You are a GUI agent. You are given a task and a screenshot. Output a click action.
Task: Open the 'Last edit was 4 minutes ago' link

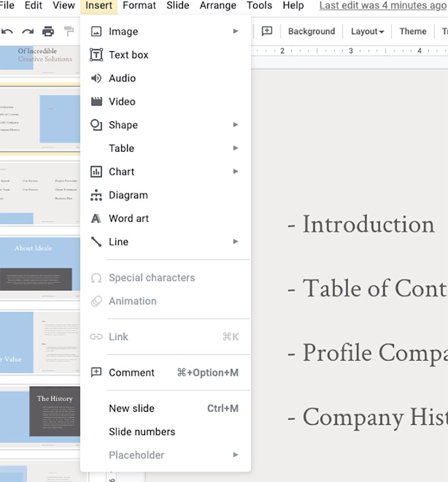tap(383, 6)
